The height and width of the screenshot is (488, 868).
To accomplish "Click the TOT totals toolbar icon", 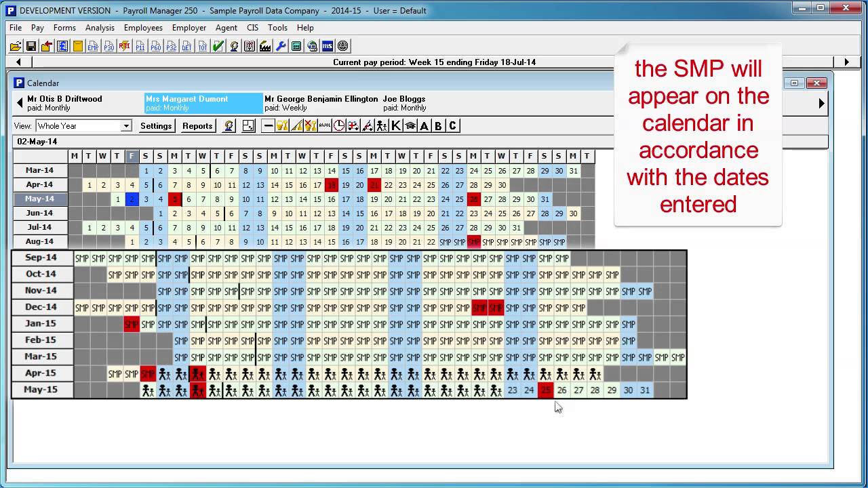I will click(x=202, y=46).
